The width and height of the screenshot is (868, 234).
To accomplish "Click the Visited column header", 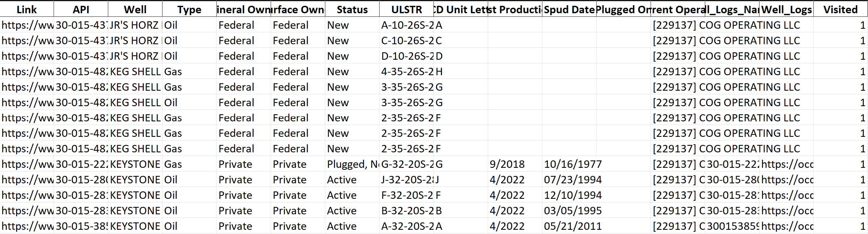I will [840, 9].
